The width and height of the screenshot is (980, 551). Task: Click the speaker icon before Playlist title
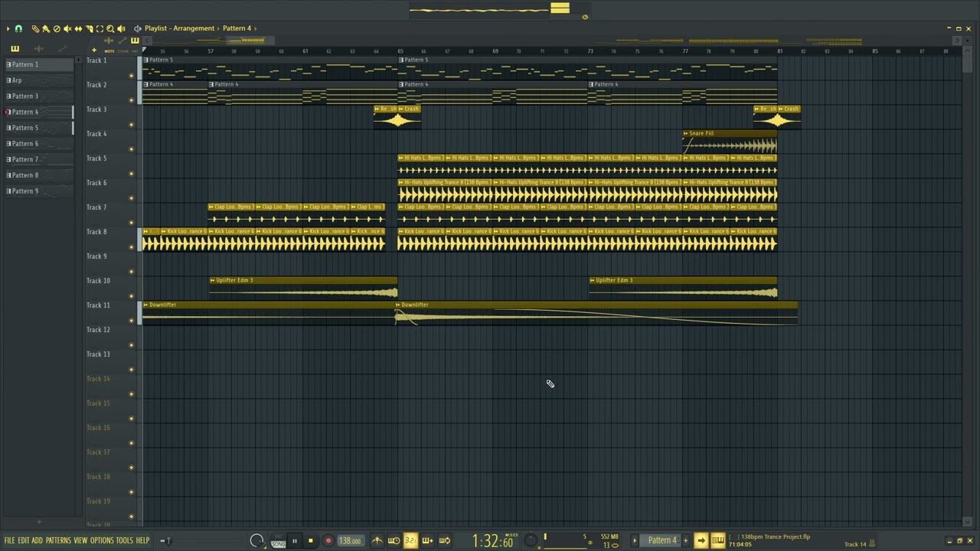point(138,28)
